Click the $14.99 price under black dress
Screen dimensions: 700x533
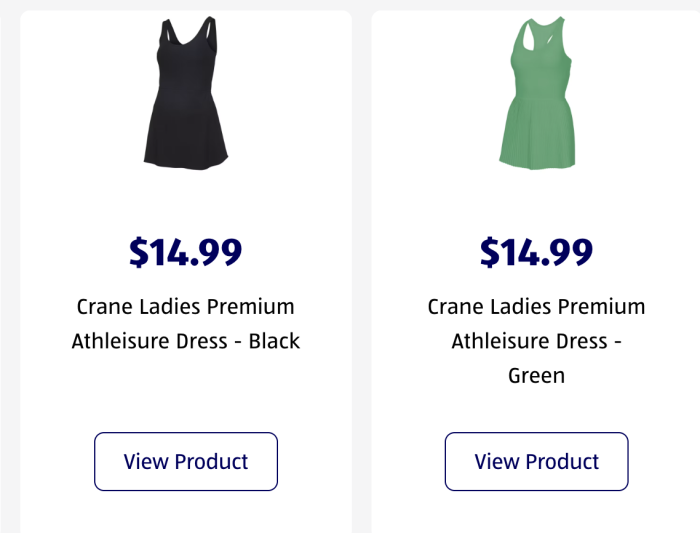coord(185,252)
